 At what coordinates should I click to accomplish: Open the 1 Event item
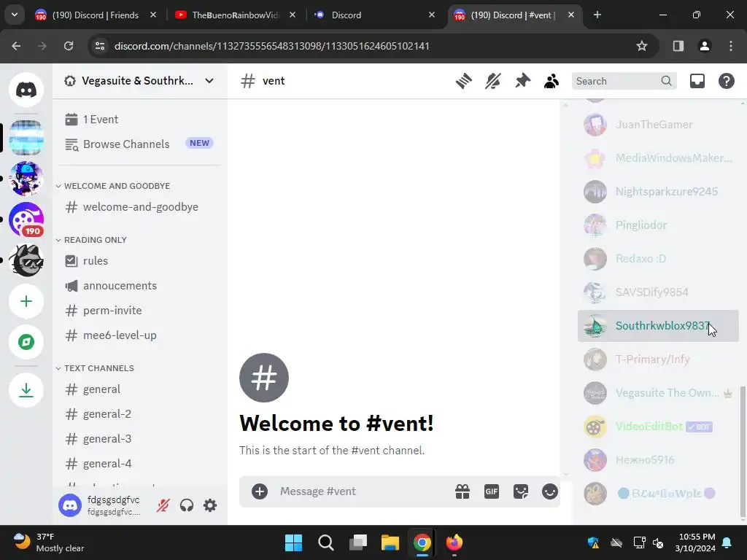pos(139,120)
